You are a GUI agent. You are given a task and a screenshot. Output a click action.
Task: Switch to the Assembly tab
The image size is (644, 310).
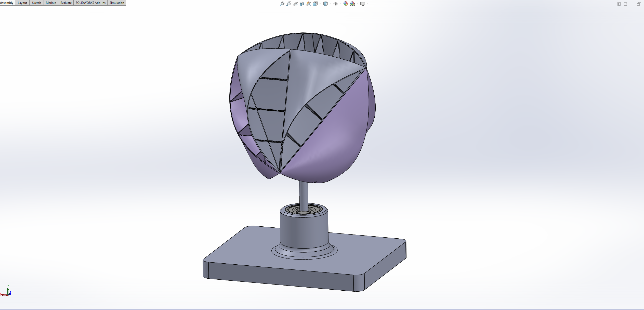pyautogui.click(x=7, y=3)
